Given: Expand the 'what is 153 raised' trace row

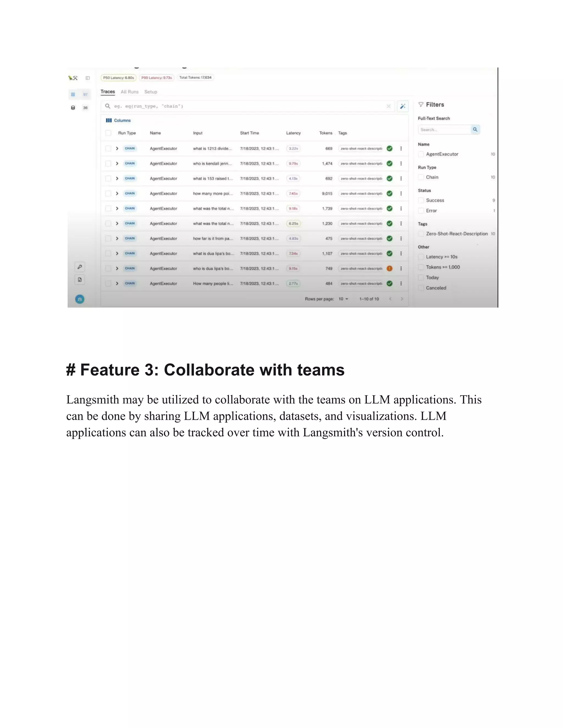Looking at the screenshot, I should (117, 179).
